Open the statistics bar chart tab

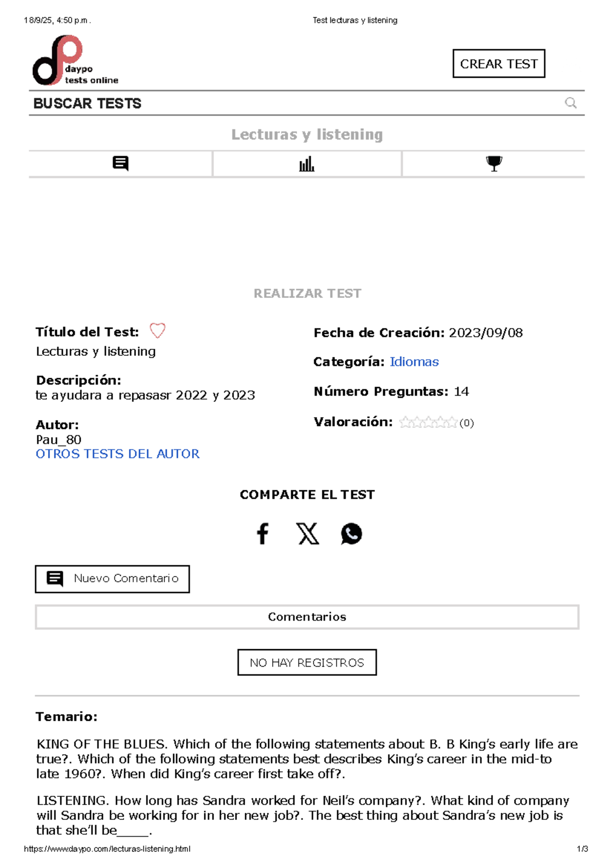(x=306, y=164)
